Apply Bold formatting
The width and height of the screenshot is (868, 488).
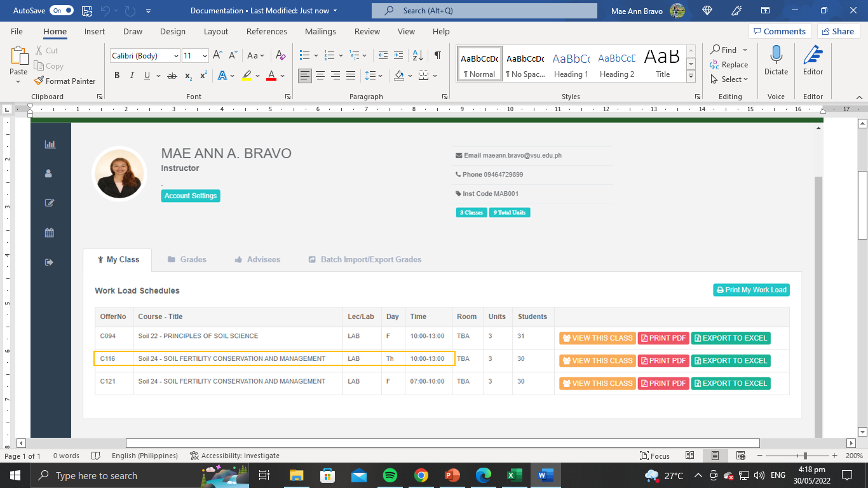pos(117,76)
